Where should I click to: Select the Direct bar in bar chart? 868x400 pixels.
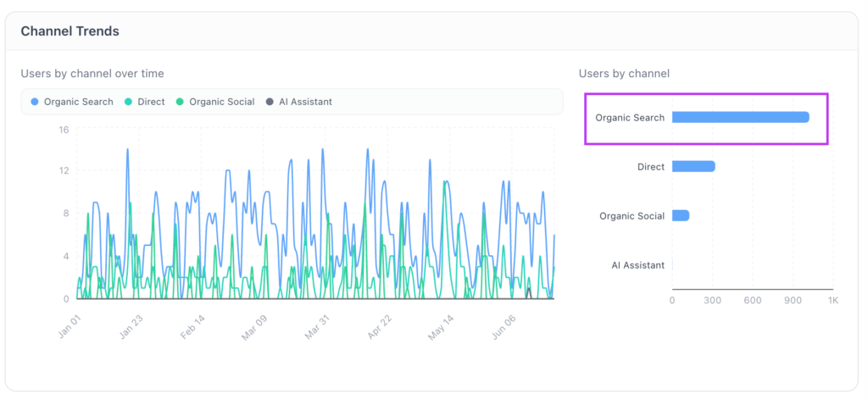pyautogui.click(x=693, y=167)
